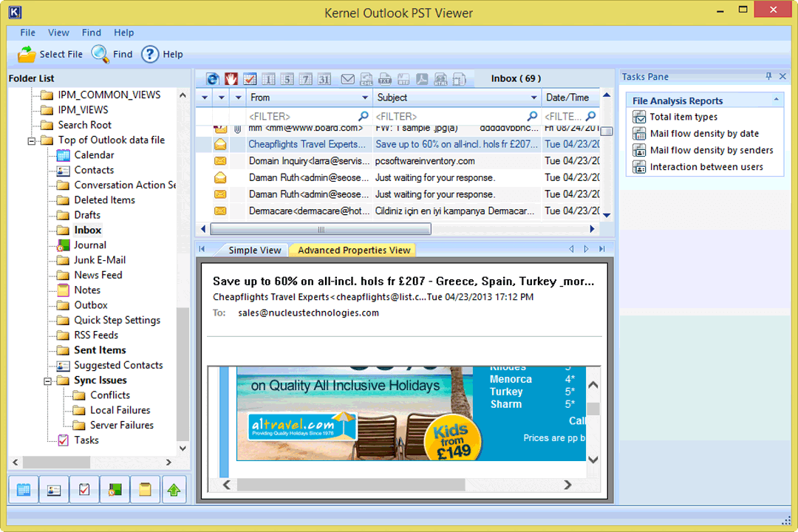Open the Junk E-Mail folder
798x532 pixels.
[100, 260]
